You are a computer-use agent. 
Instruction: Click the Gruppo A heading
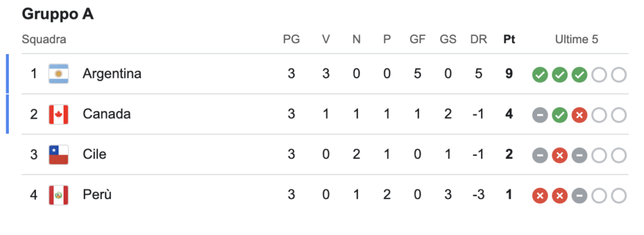(58, 14)
